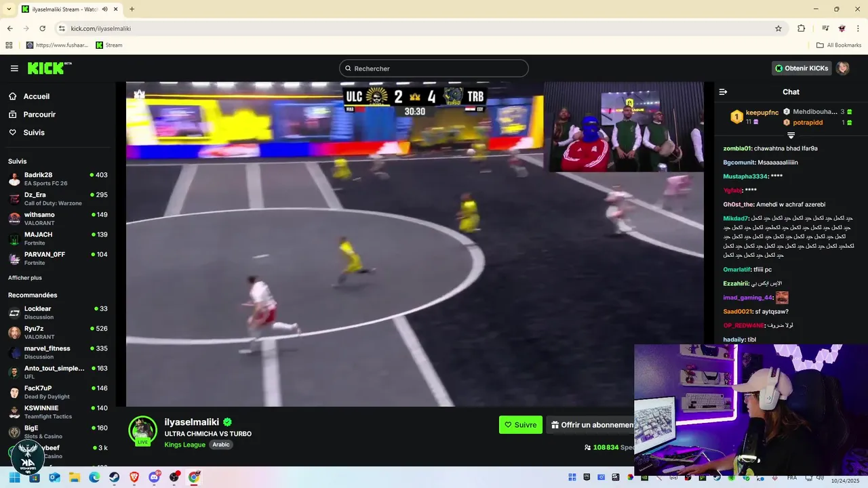The width and height of the screenshot is (868, 488).
Task: Open recommended channel Ryu7z
Action: click(58, 333)
